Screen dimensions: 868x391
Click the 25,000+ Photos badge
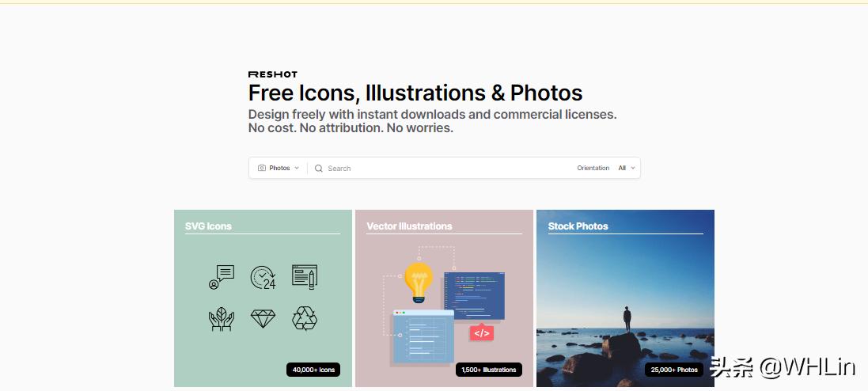click(x=673, y=370)
